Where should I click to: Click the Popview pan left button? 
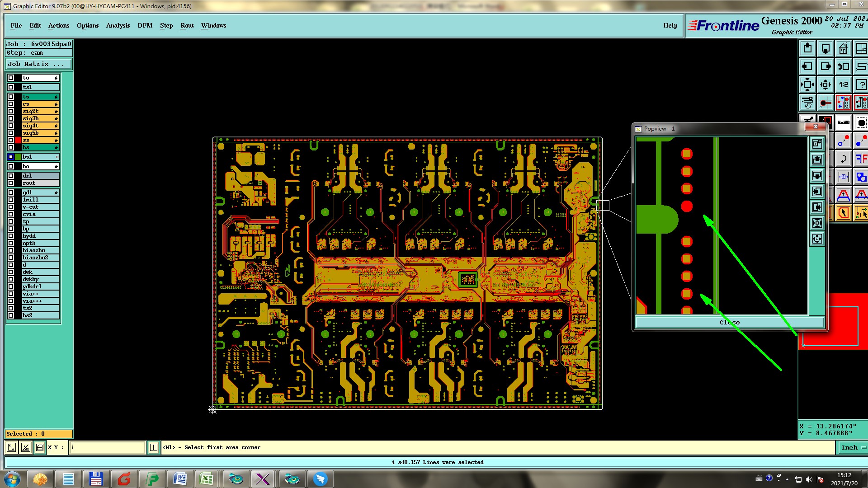tap(817, 192)
